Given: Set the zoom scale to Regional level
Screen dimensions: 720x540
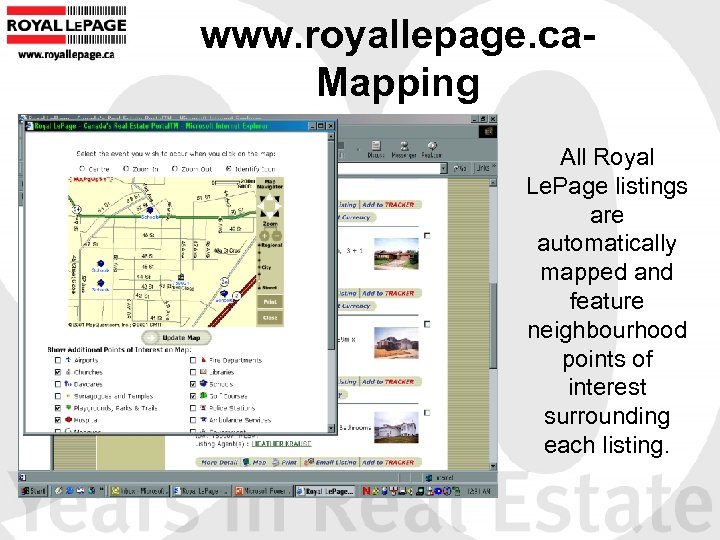Looking at the screenshot, I should pos(270,246).
